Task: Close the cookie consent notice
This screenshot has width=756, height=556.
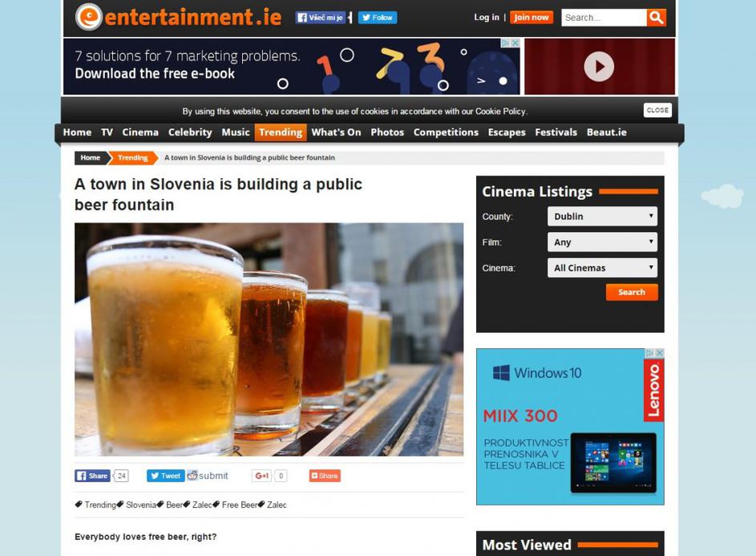Action: [657, 111]
